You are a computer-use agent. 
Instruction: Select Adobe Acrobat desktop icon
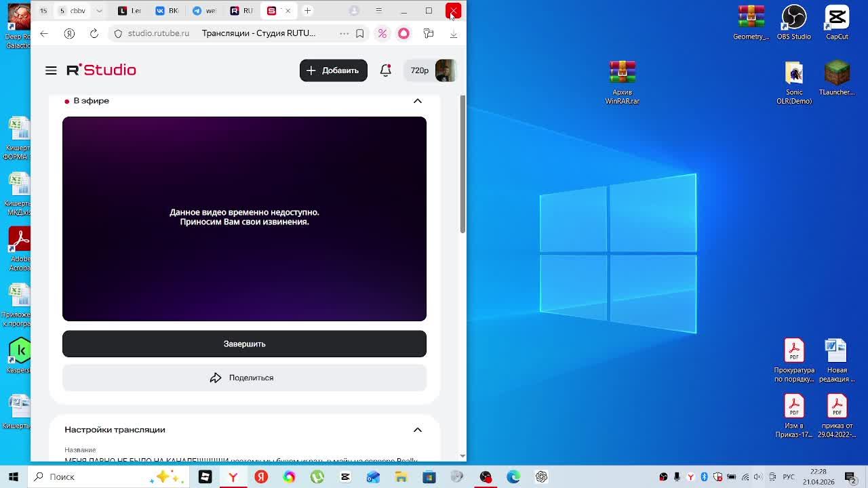point(20,249)
